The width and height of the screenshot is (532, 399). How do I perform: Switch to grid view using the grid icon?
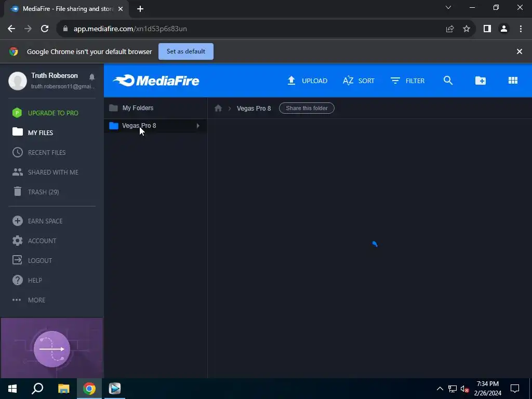click(513, 81)
